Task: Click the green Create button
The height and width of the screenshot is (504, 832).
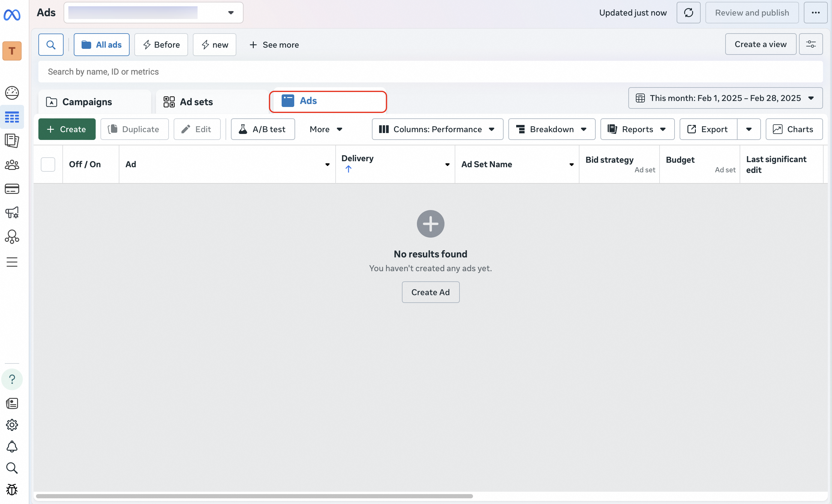Action: [x=67, y=129]
